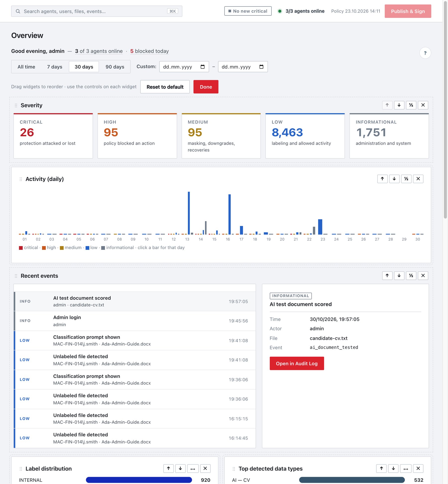448x484 pixels.
Task: Click the No new critical indicator
Action: pos(248,11)
